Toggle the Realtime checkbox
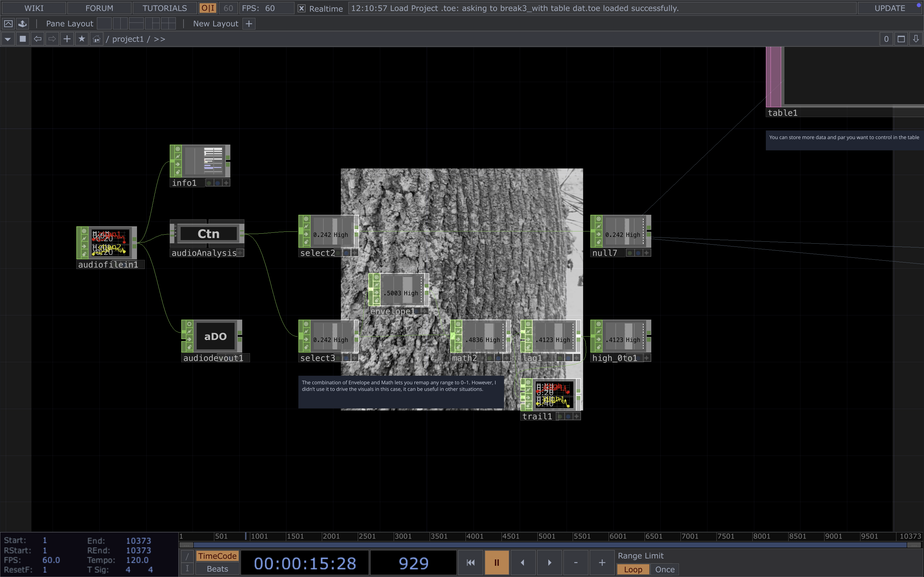 301,8
